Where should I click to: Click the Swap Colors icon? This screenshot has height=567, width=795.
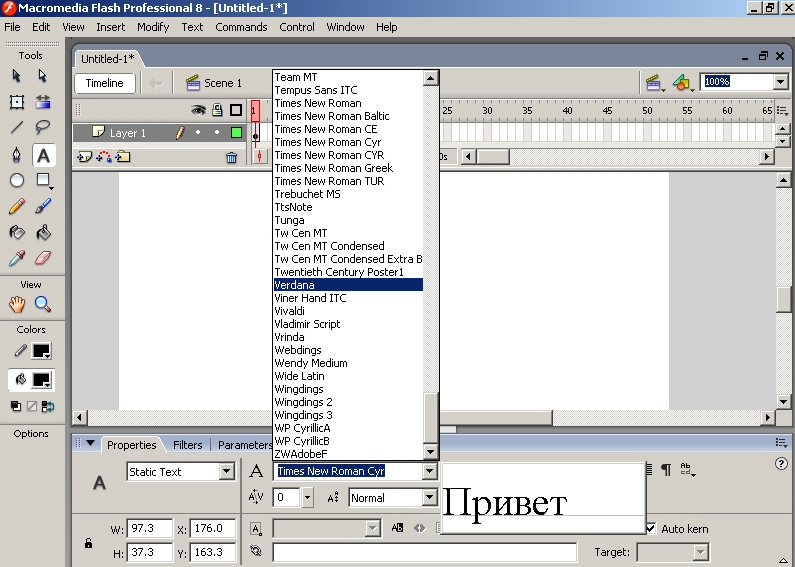[48, 406]
